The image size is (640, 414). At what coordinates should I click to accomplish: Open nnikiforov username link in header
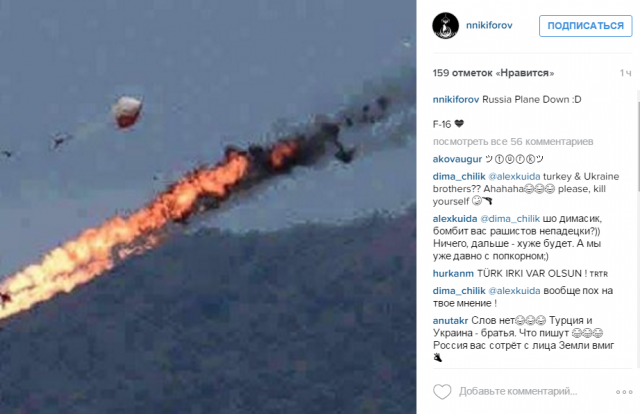point(489,25)
